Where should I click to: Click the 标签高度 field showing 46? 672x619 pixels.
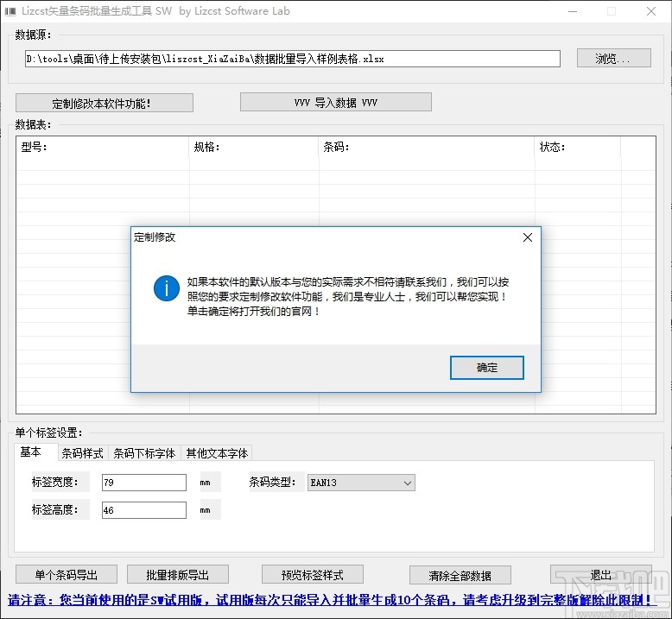(144, 510)
